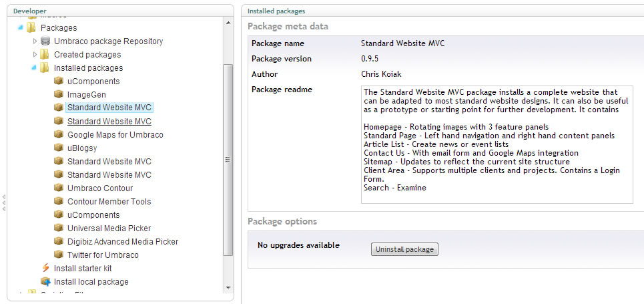The image size is (644, 304).
Task: Expand the Created packages node
Action: (35, 55)
